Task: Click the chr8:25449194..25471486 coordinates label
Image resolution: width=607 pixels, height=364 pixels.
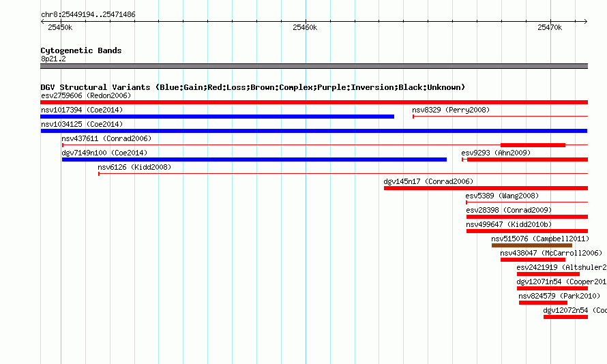Action: tap(88, 14)
